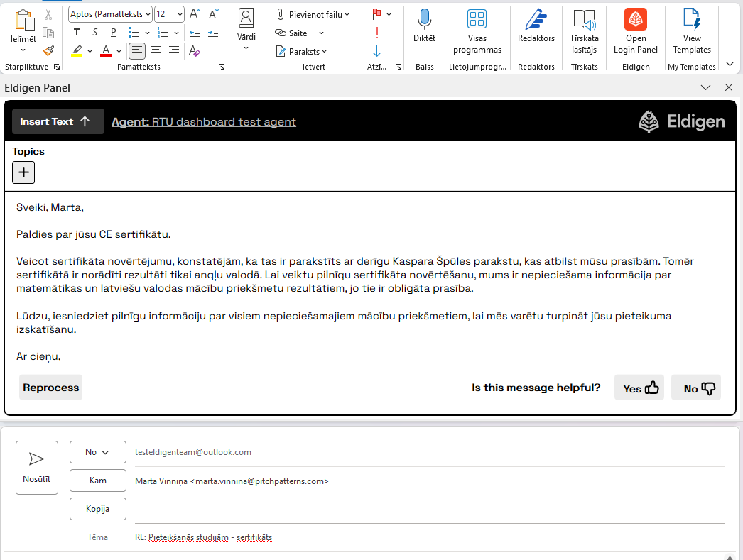
Task: Increase font size with larger A icon
Action: [195, 14]
